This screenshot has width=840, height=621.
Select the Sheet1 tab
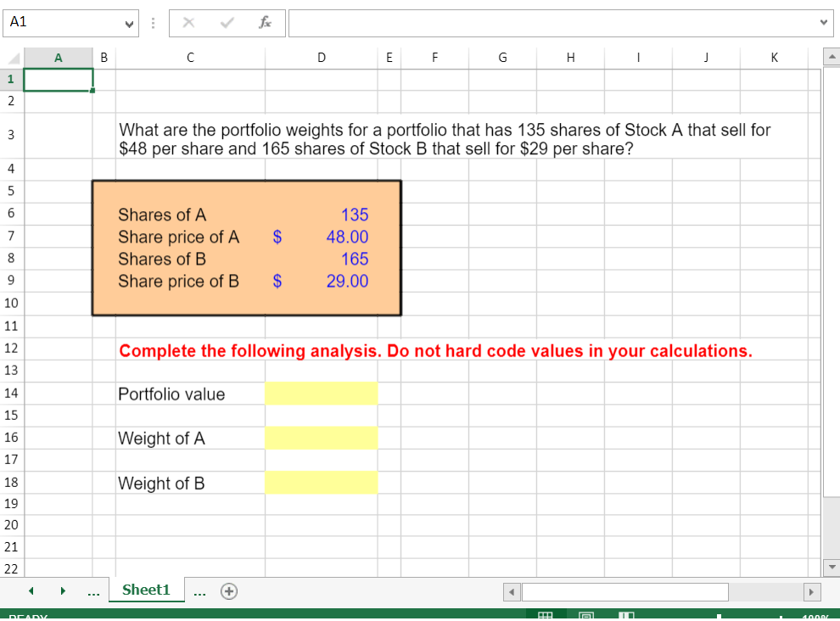pos(146,590)
